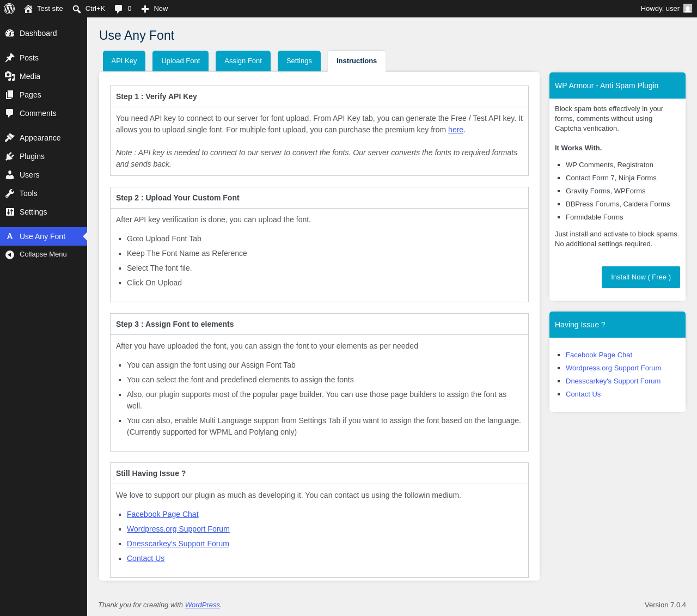Click the Use Any Font letter icon
Screen dimensions: 697x616
(10, 236)
